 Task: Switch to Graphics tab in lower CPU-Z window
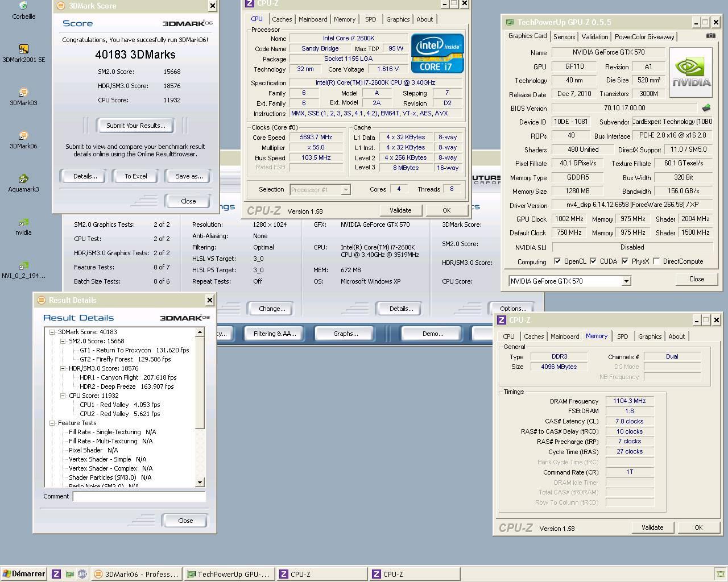(x=650, y=336)
